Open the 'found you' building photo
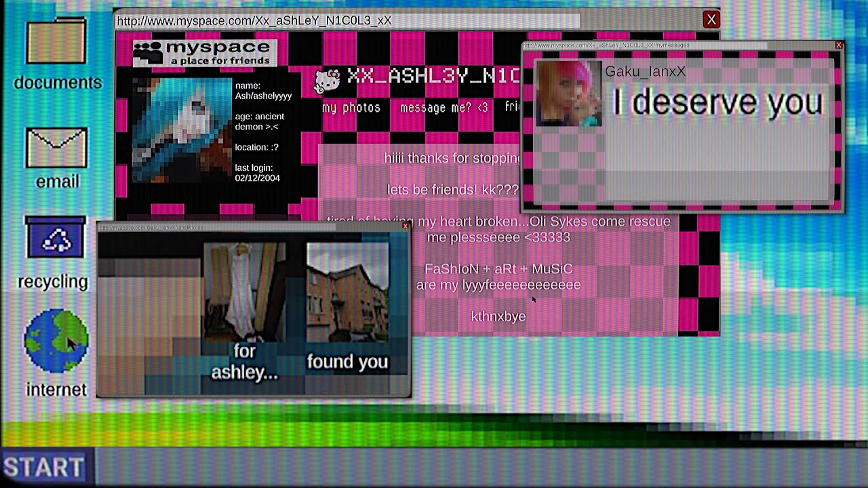Viewport: 868px width, 488px height. [x=347, y=292]
